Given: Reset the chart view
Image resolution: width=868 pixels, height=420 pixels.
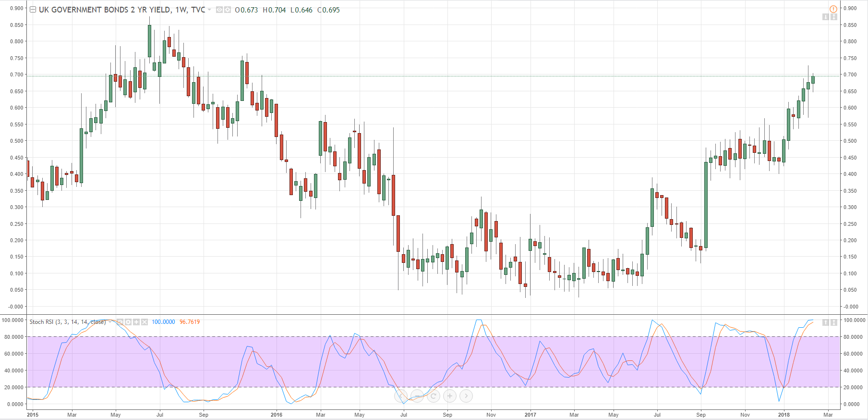Looking at the screenshot, I should tap(434, 396).
